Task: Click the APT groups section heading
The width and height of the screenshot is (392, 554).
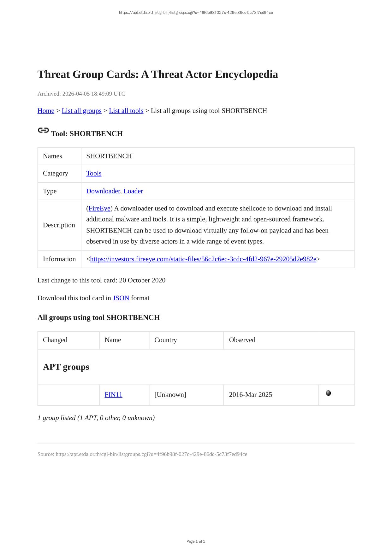Action: tap(66, 367)
